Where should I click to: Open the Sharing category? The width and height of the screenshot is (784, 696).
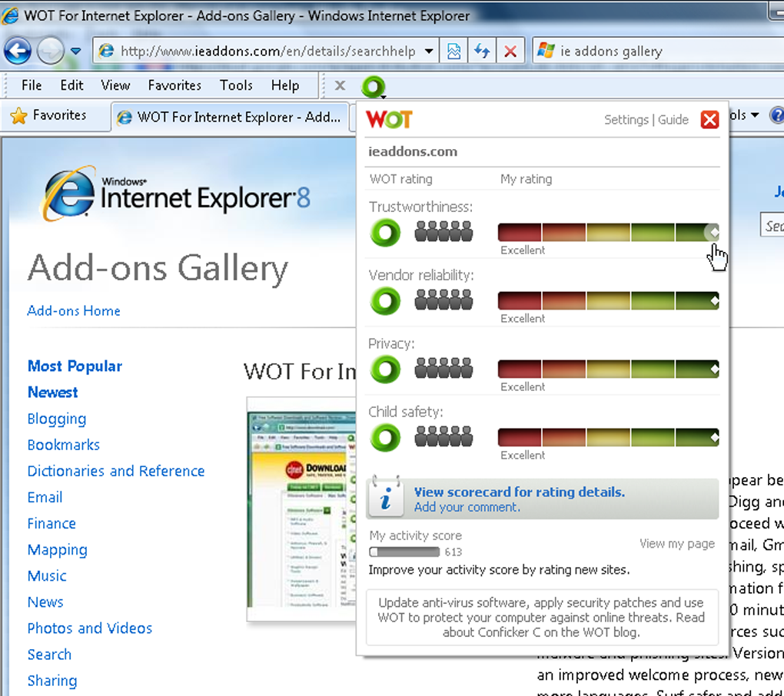pyautogui.click(x=52, y=681)
